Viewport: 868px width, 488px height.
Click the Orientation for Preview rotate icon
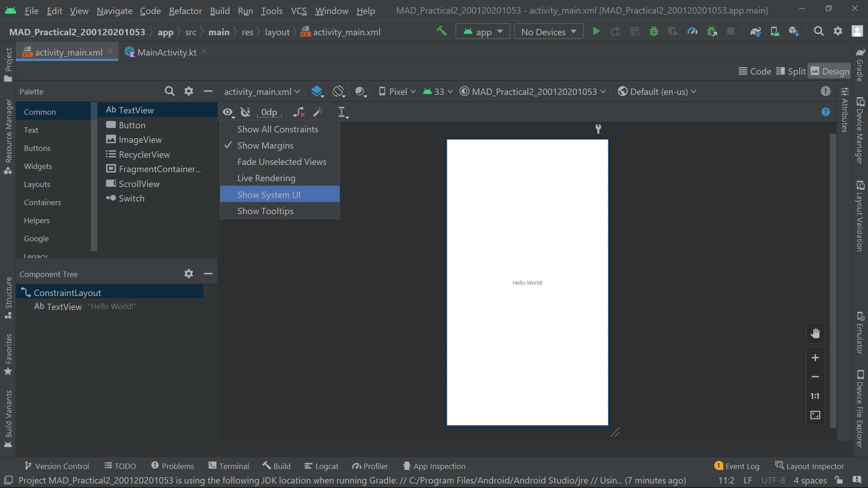(x=339, y=92)
